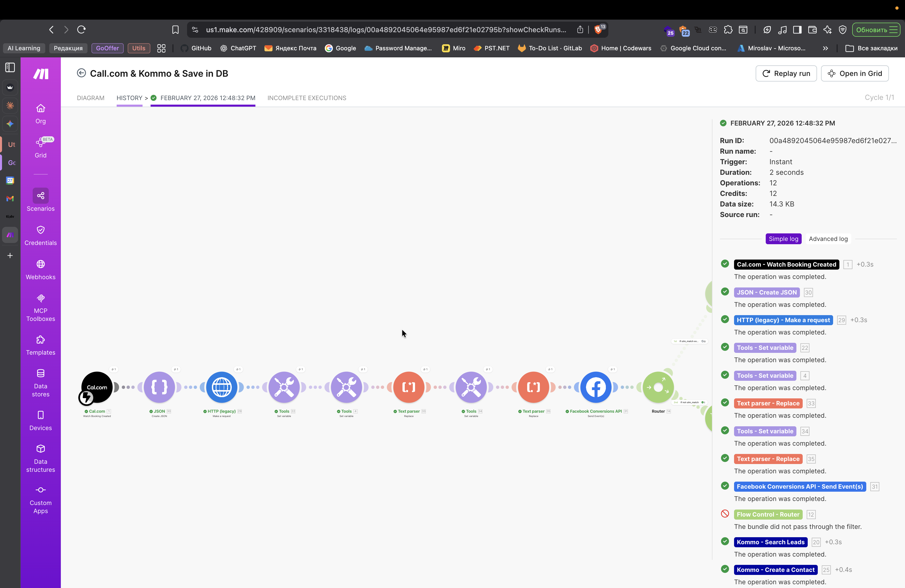Image resolution: width=905 pixels, height=588 pixels.
Task: Expand the hidden bookmarks chevron
Action: pyautogui.click(x=825, y=48)
